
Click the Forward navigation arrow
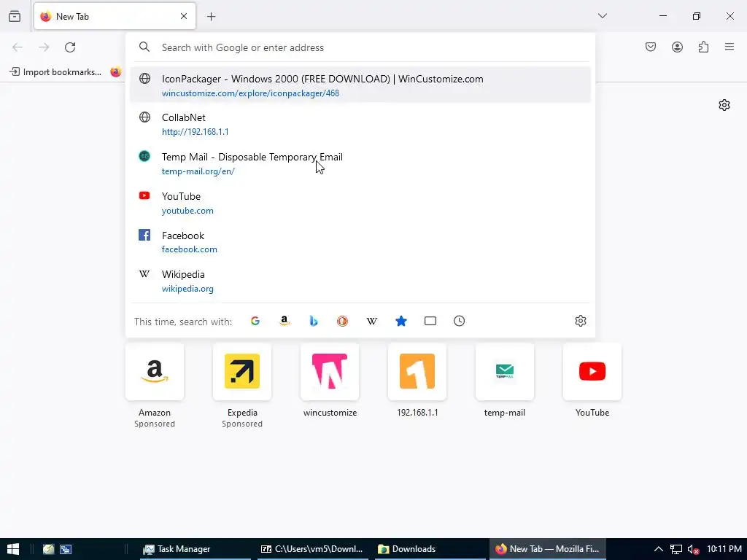point(44,47)
